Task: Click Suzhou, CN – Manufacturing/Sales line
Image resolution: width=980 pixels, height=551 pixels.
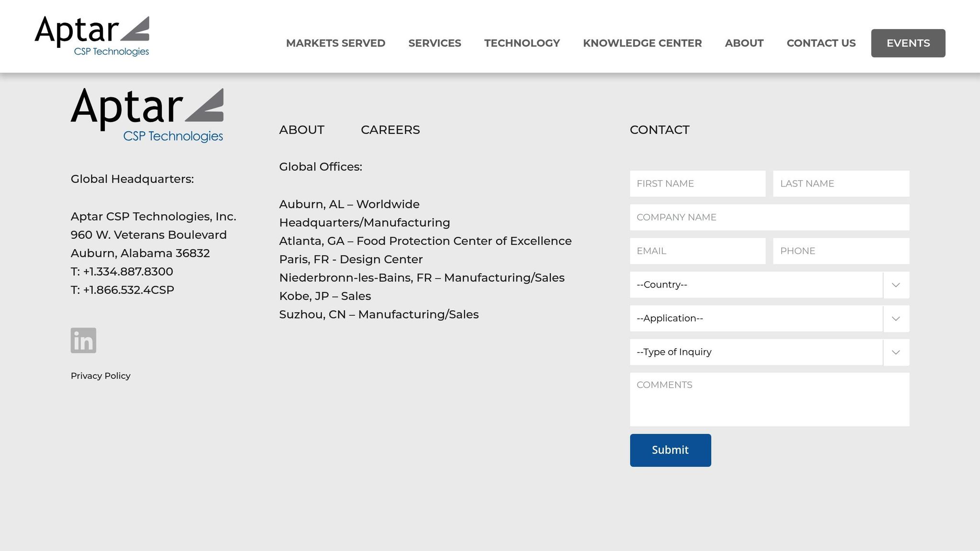Action: 379,315
